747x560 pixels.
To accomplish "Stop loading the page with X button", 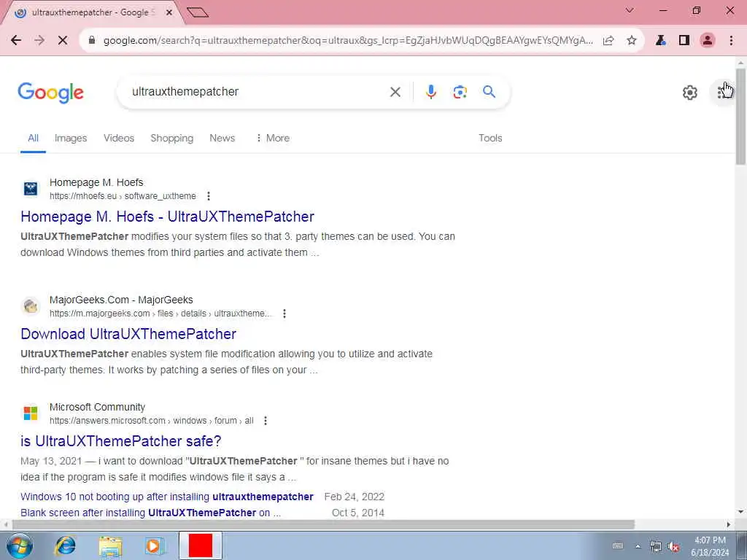I will [x=63, y=41].
